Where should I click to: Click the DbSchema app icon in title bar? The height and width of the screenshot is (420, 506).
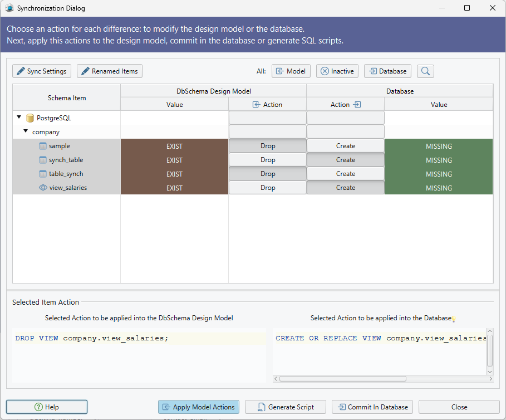(x=9, y=8)
